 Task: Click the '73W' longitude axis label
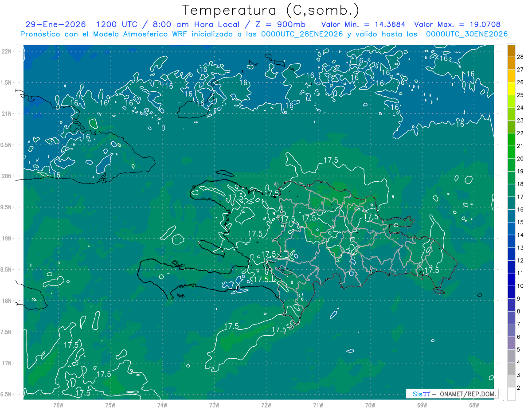coord(214,405)
